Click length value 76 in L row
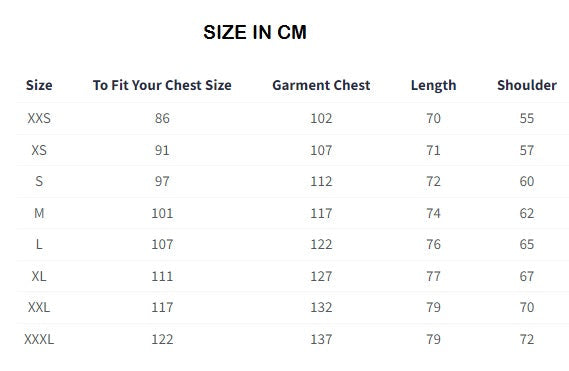 (433, 244)
